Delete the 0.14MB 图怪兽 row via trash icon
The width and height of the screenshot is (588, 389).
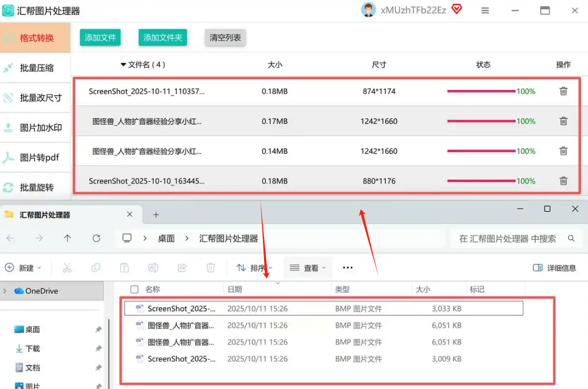pyautogui.click(x=563, y=151)
